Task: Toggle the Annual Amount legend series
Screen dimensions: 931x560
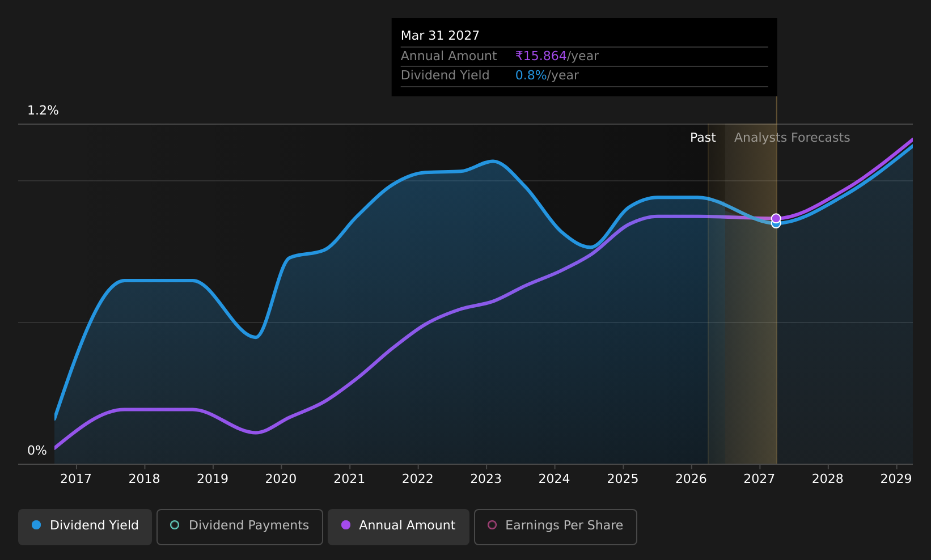Action: 399,527
